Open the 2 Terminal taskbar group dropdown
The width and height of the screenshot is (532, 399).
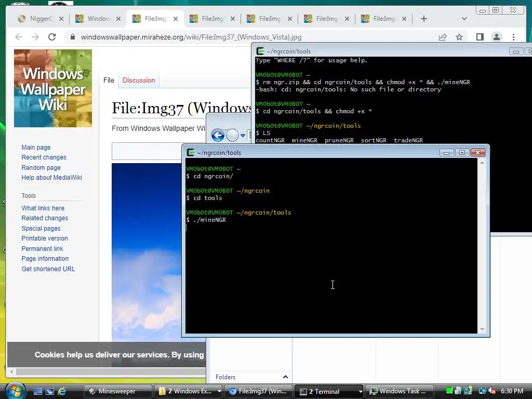[360, 391]
